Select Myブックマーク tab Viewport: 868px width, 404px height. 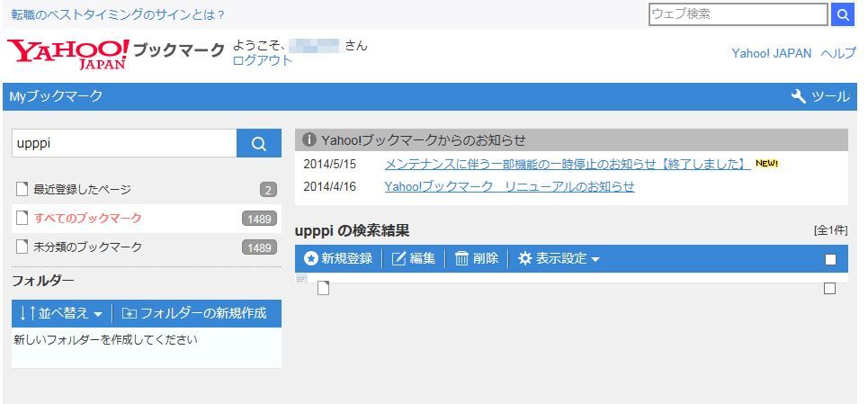pyautogui.click(x=56, y=96)
